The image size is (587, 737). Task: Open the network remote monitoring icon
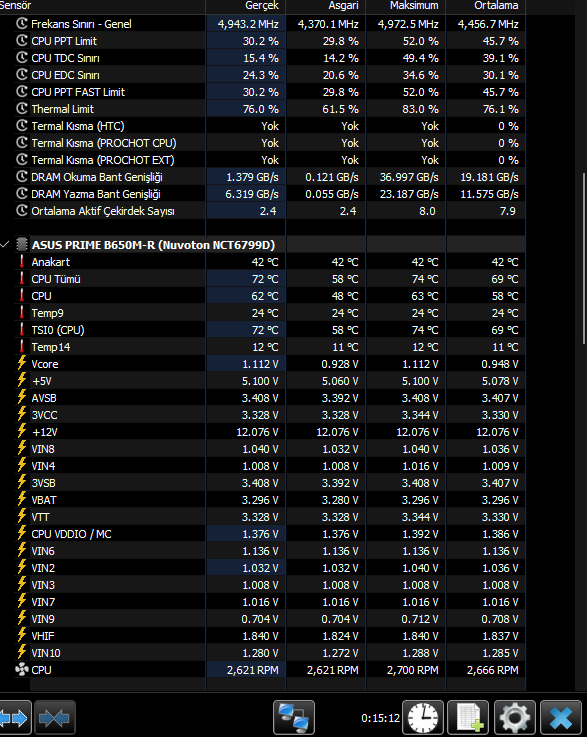click(294, 718)
